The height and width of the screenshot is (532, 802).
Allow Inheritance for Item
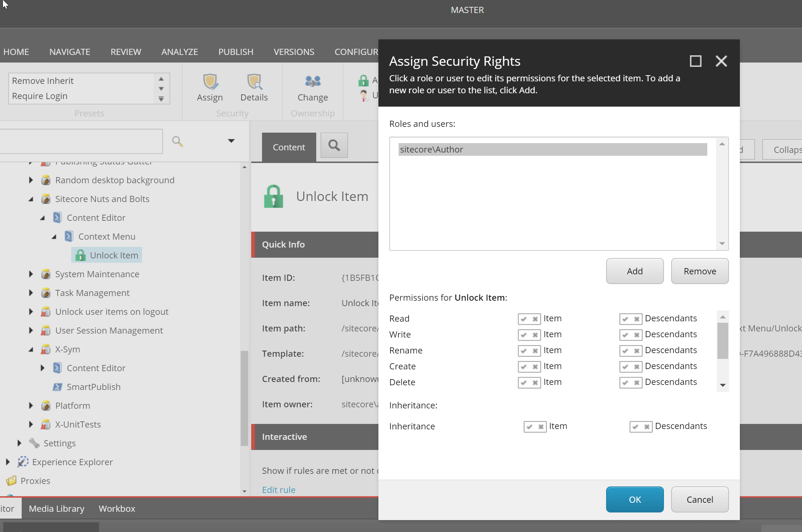(529, 426)
